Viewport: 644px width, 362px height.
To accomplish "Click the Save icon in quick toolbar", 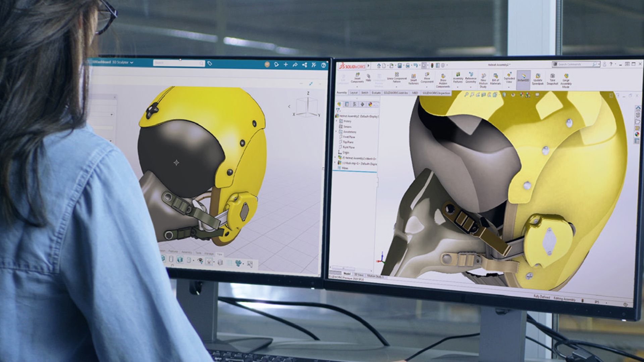I will (x=399, y=66).
